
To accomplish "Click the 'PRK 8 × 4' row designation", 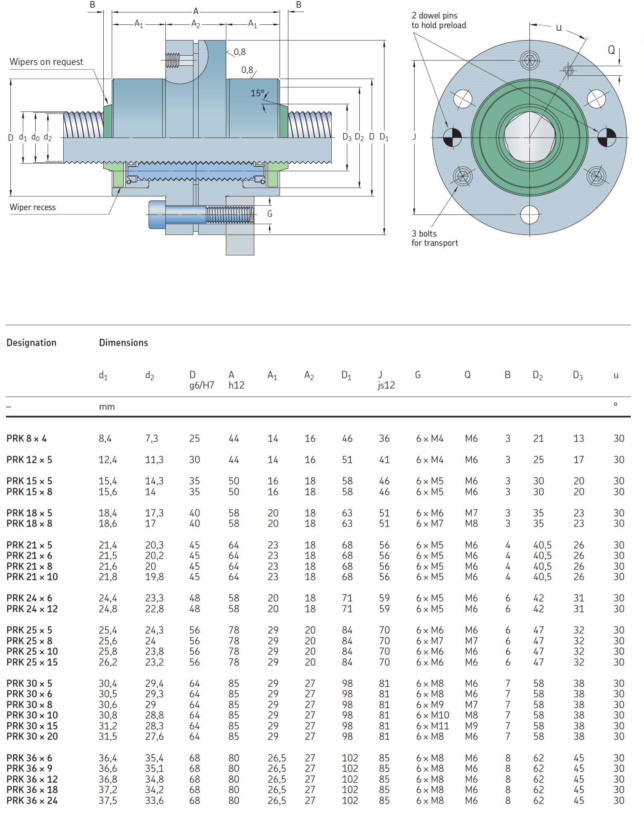I will tap(26, 438).
